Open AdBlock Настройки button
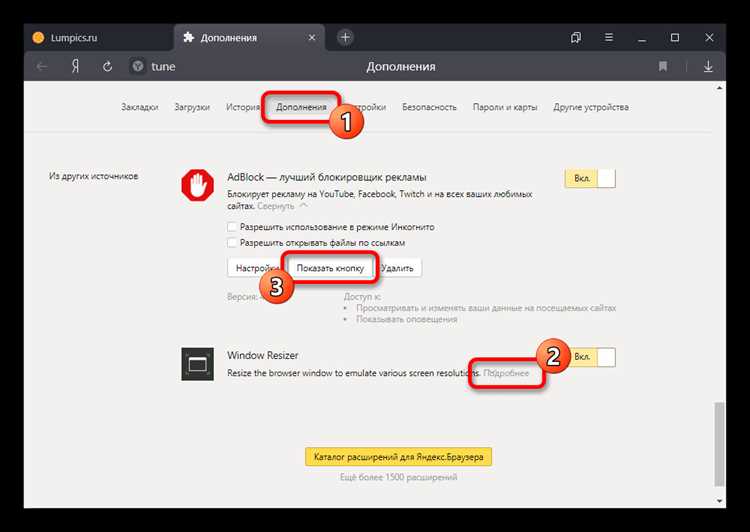 tap(256, 268)
